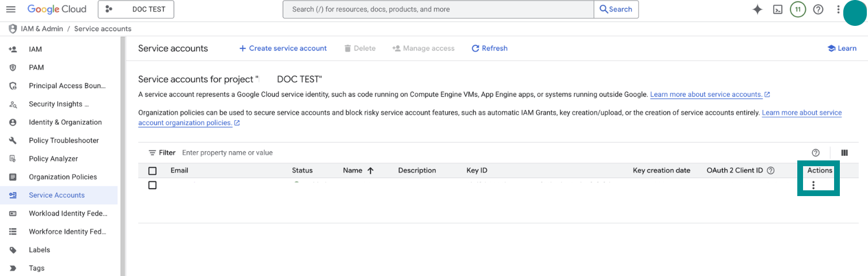The image size is (868, 276).
Task: Click the Service accounts breadcrumb text
Action: [103, 29]
